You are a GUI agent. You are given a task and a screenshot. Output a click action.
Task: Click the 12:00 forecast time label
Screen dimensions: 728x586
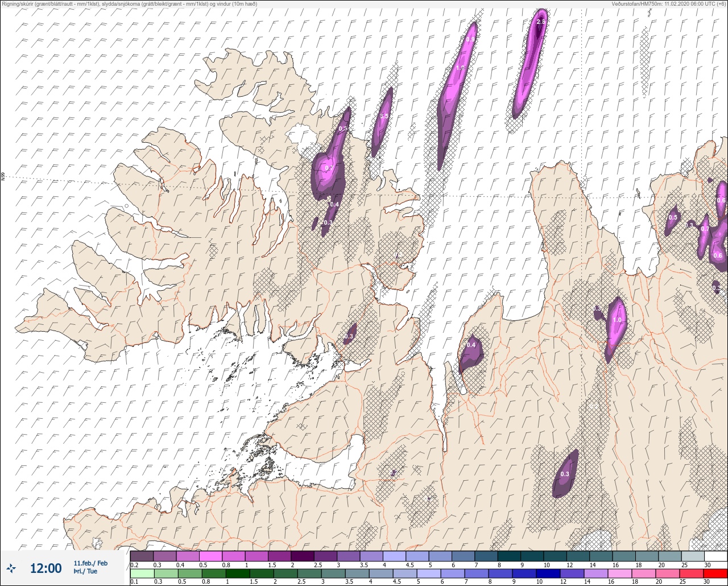45,568
